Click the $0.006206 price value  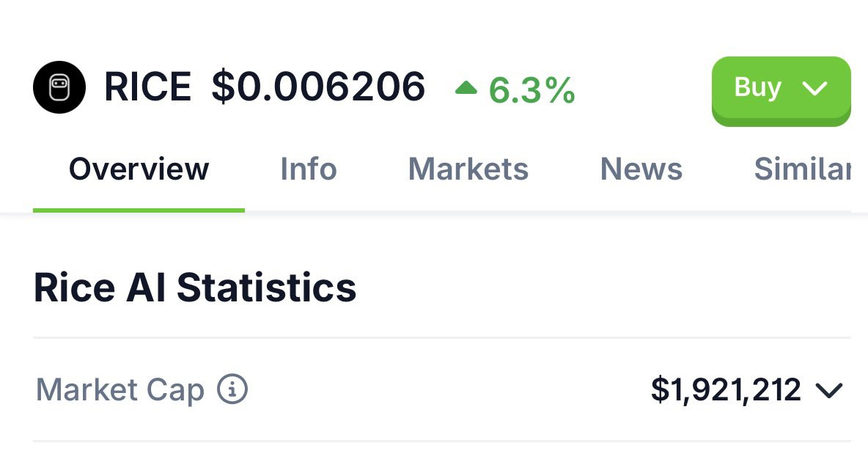pyautogui.click(x=318, y=87)
